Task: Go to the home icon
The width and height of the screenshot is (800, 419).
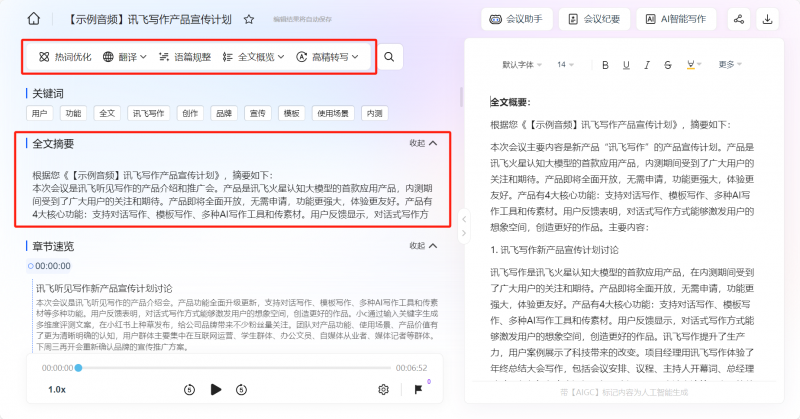Action: tap(34, 19)
